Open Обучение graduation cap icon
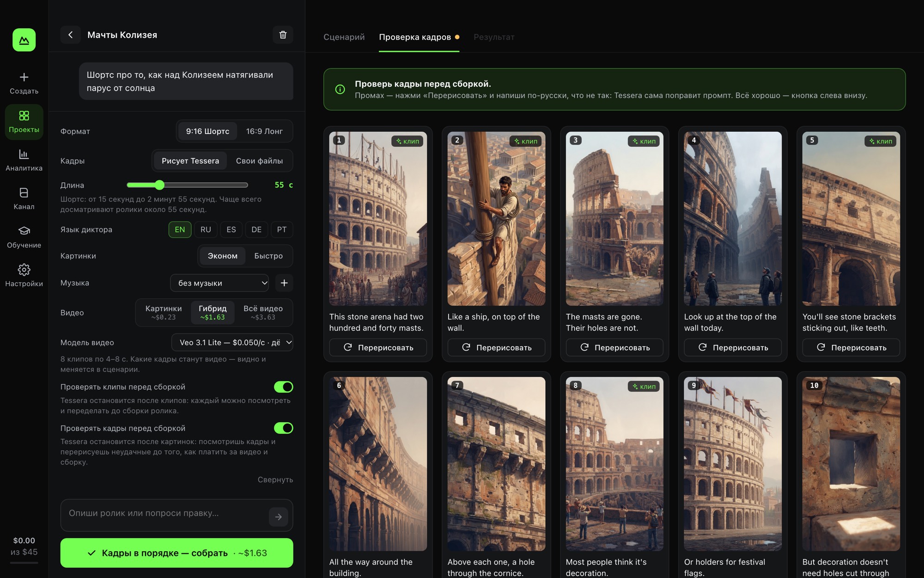 click(24, 231)
